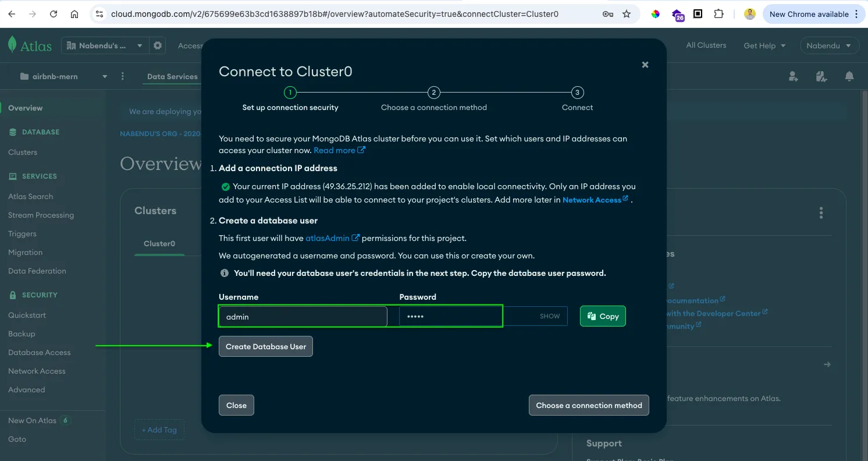Click step 2 Choose a connection method
The height and width of the screenshot is (461, 868).
pos(433,100)
